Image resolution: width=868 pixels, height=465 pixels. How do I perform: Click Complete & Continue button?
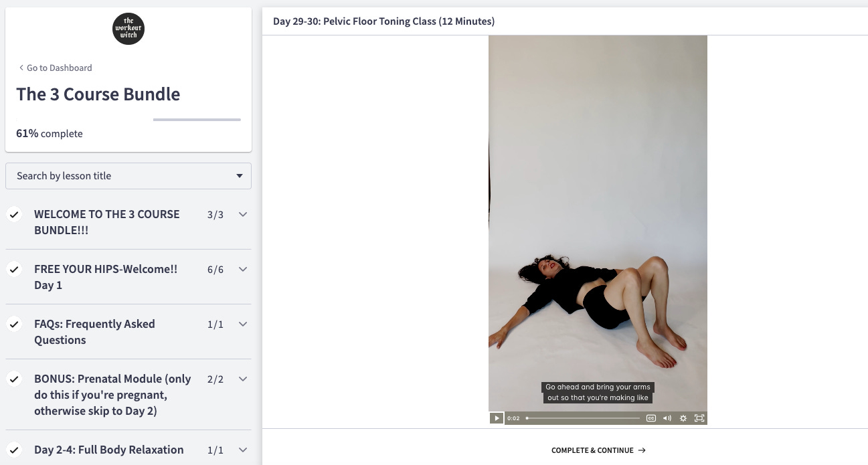(598, 450)
